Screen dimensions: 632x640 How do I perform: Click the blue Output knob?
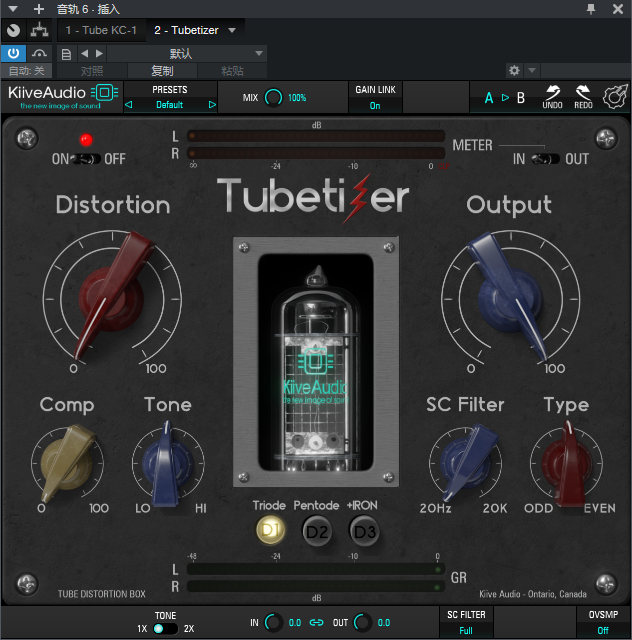[x=510, y=299]
